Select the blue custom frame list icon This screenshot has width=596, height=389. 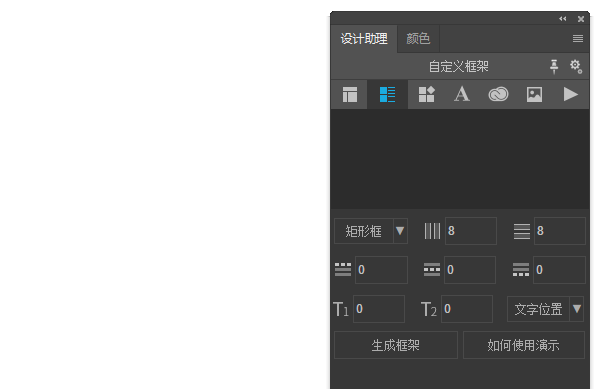coord(387,94)
